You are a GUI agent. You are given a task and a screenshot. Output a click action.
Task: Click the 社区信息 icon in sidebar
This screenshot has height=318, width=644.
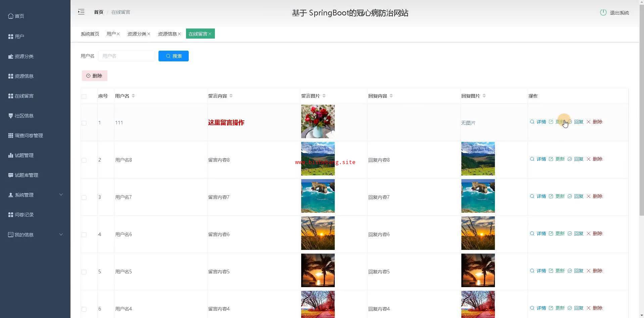click(11, 116)
